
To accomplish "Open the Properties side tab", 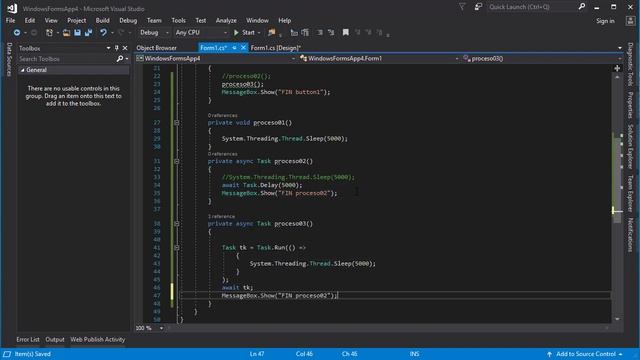I will (x=630, y=105).
